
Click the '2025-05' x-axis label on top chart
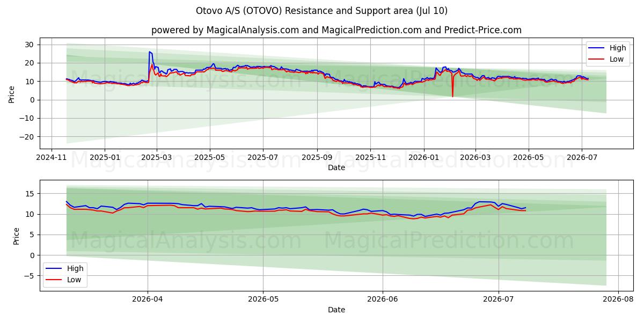[210, 158]
